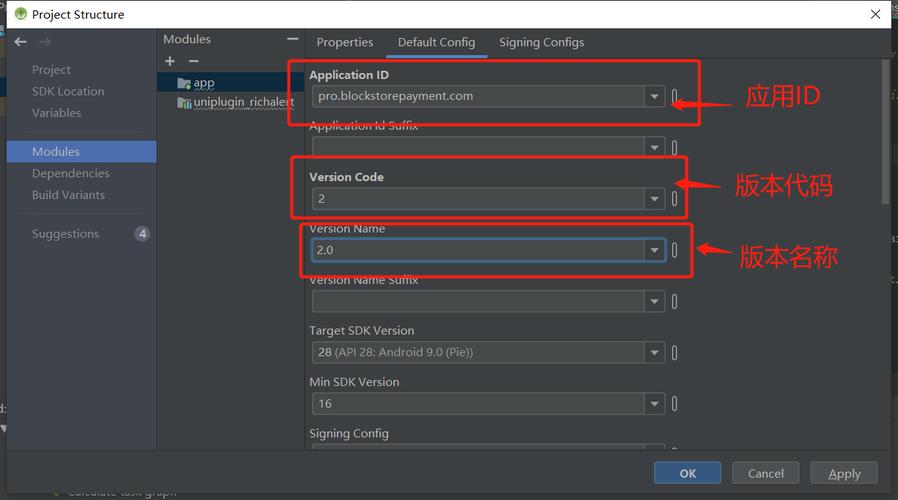
Task: Open the Application Id Suffix dropdown arrow
Action: point(654,147)
